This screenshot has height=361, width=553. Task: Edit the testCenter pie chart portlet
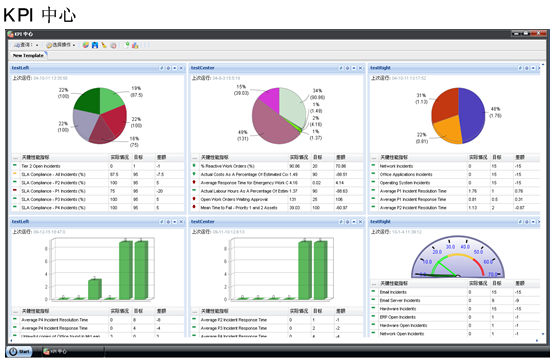(341, 68)
